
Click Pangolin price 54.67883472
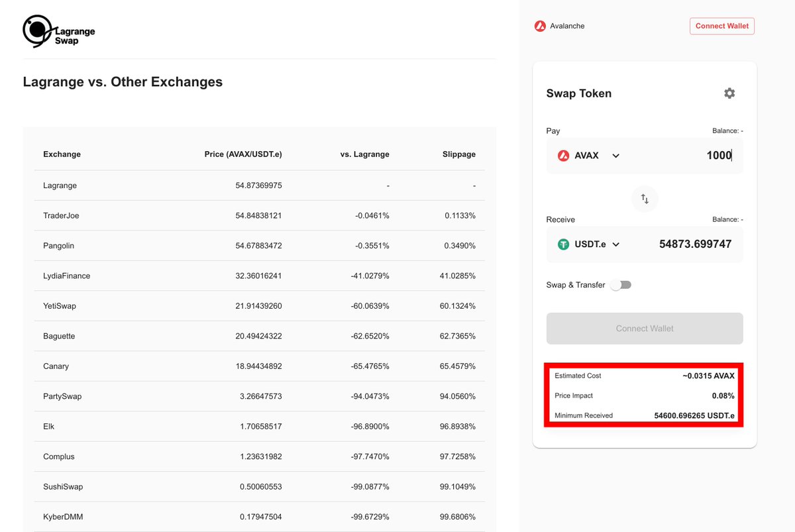coord(258,246)
